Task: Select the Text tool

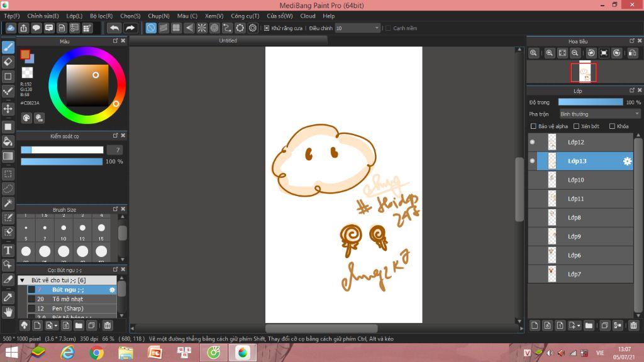Action: (8, 250)
